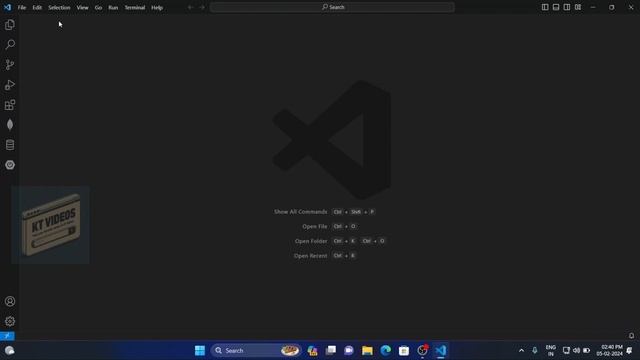
Task: Open the Explorer view in activity bar
Action: (x=10, y=25)
